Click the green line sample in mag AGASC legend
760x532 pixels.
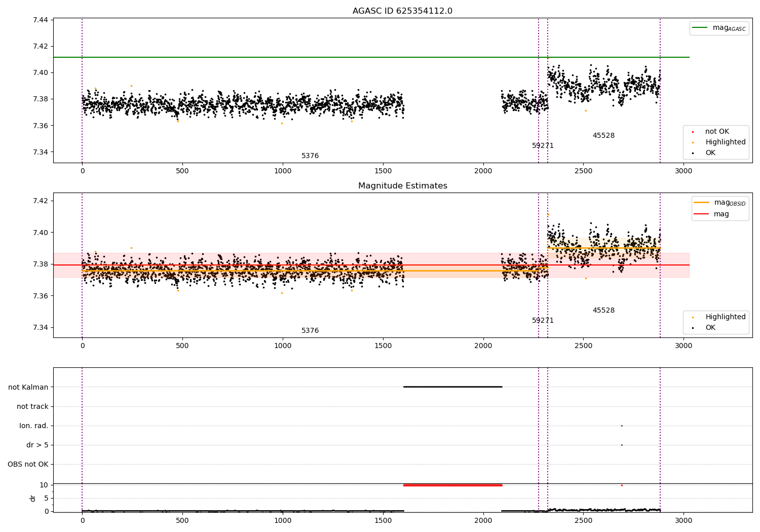[x=700, y=28]
